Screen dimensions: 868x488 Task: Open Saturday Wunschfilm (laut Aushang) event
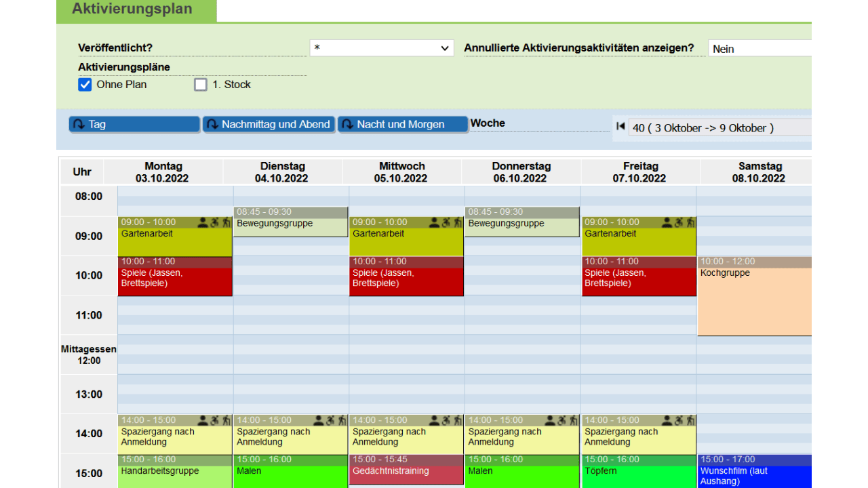point(755,471)
